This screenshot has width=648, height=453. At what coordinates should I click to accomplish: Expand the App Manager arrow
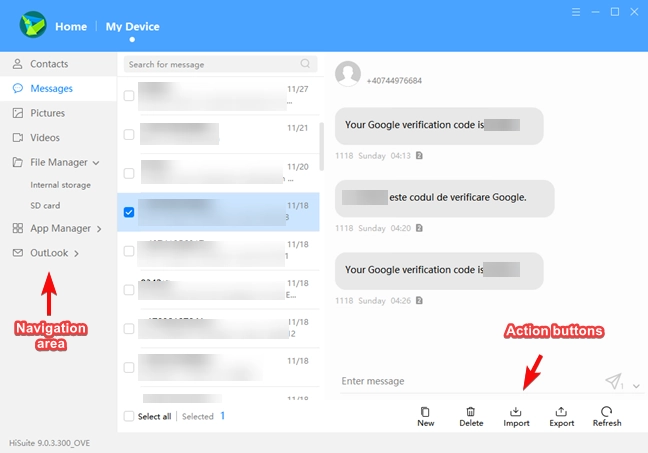(x=99, y=229)
